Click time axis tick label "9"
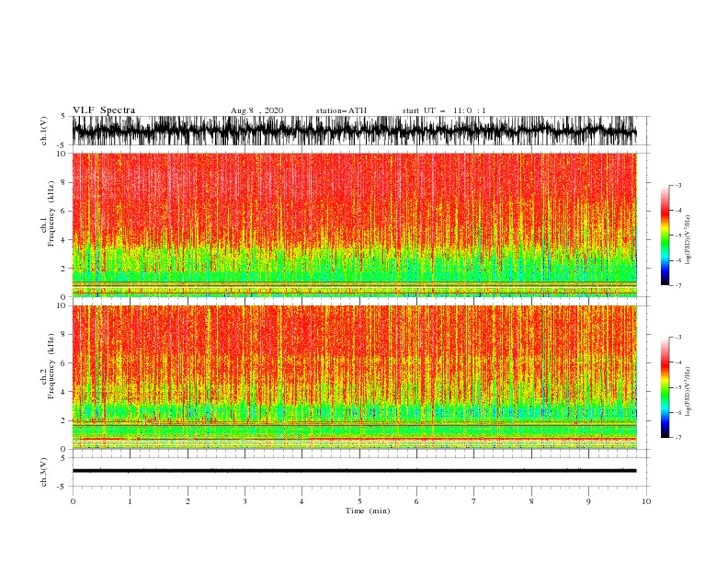728x563 pixels. point(588,501)
